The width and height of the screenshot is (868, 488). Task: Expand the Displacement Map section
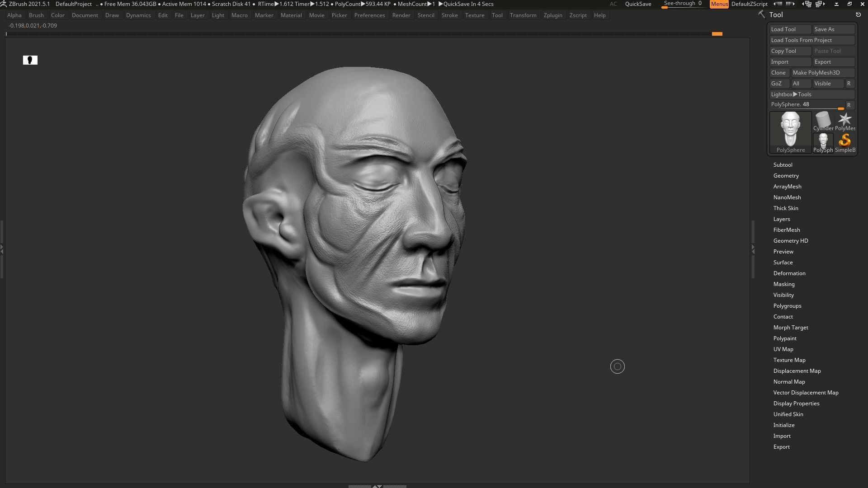point(797,371)
